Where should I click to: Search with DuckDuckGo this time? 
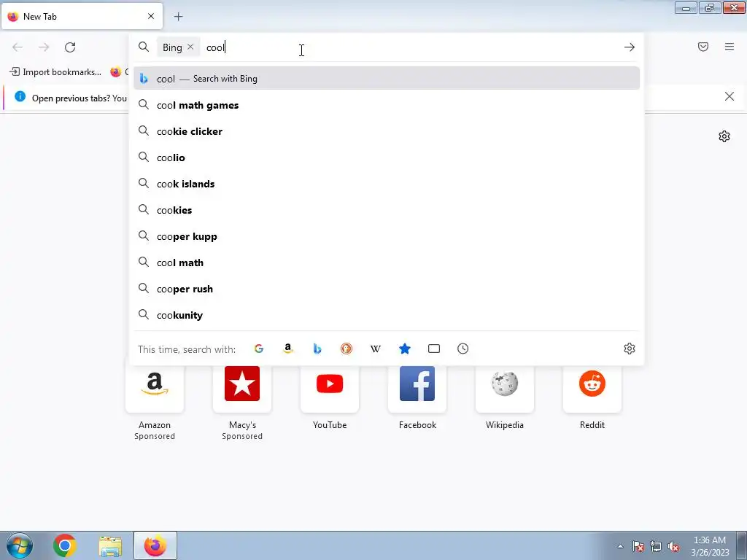347,349
